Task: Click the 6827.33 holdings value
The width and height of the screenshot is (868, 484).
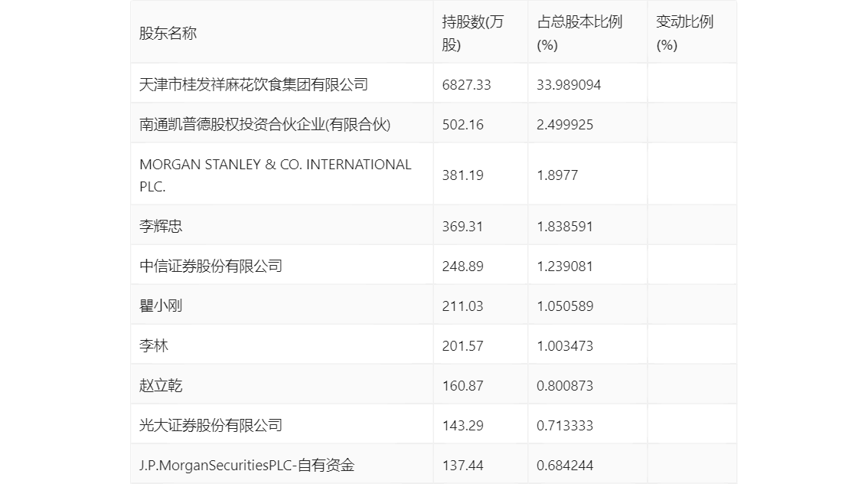Action: coord(466,85)
